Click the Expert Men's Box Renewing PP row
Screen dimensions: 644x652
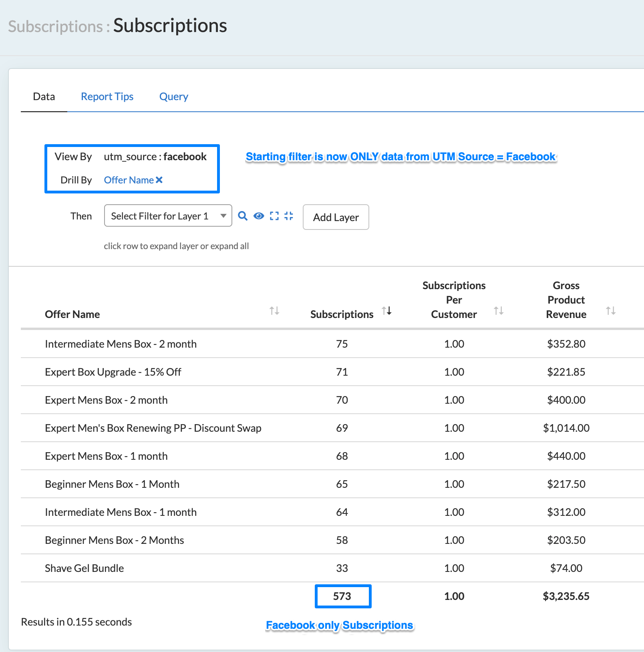[153, 428]
